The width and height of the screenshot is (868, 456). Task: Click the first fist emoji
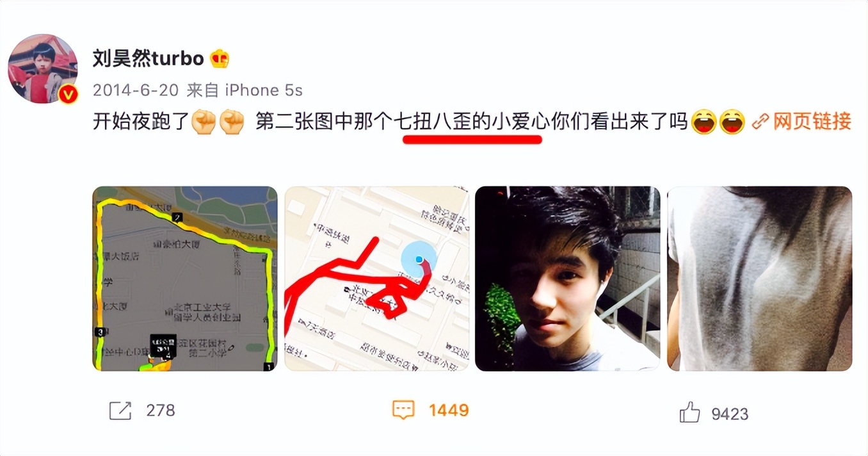tap(204, 122)
